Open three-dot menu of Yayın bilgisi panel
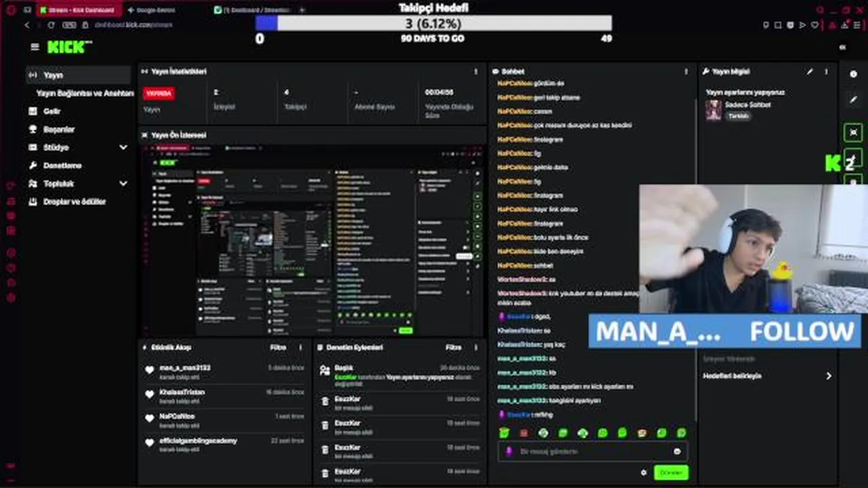Image resolution: width=868 pixels, height=488 pixels. pos(826,71)
